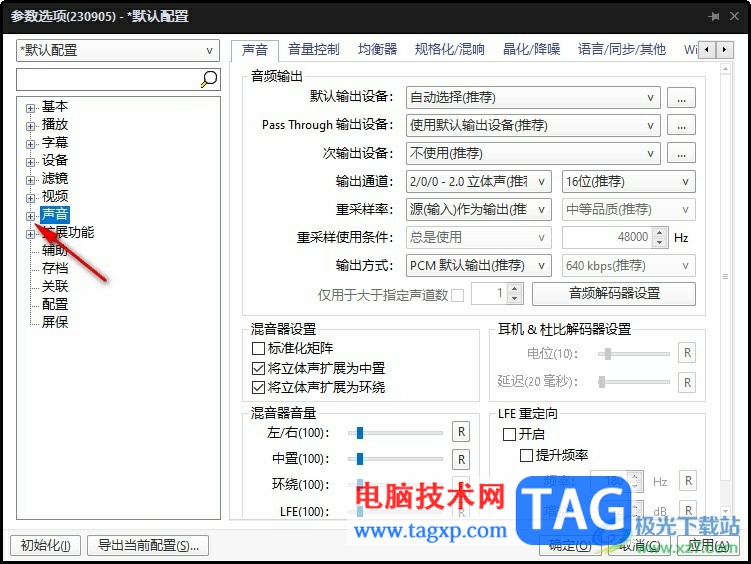
Task: Select 辅助 in settings tree
Action: (x=55, y=250)
